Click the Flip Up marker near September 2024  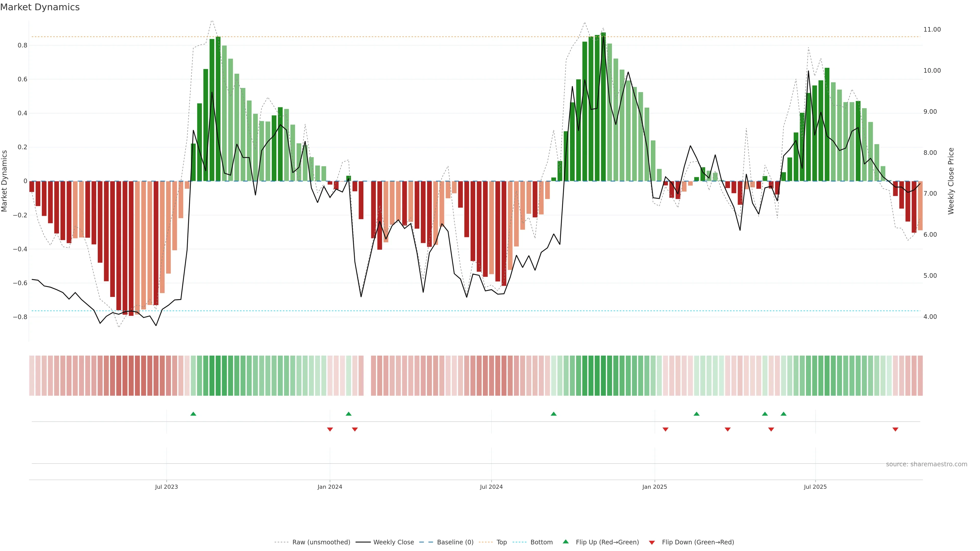coord(554,414)
